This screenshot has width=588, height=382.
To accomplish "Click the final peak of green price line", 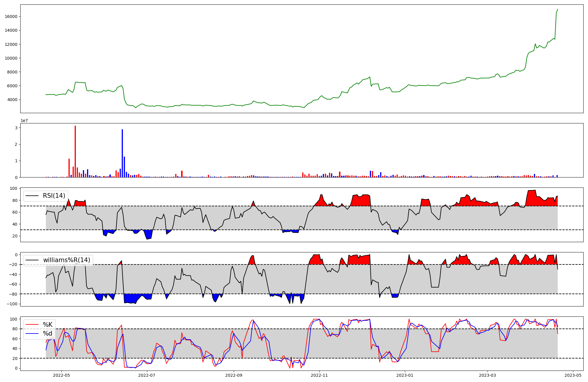I will pyautogui.click(x=557, y=9).
